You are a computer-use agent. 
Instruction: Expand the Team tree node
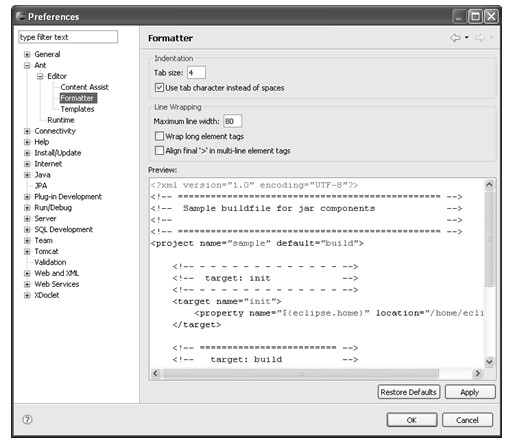(27, 241)
